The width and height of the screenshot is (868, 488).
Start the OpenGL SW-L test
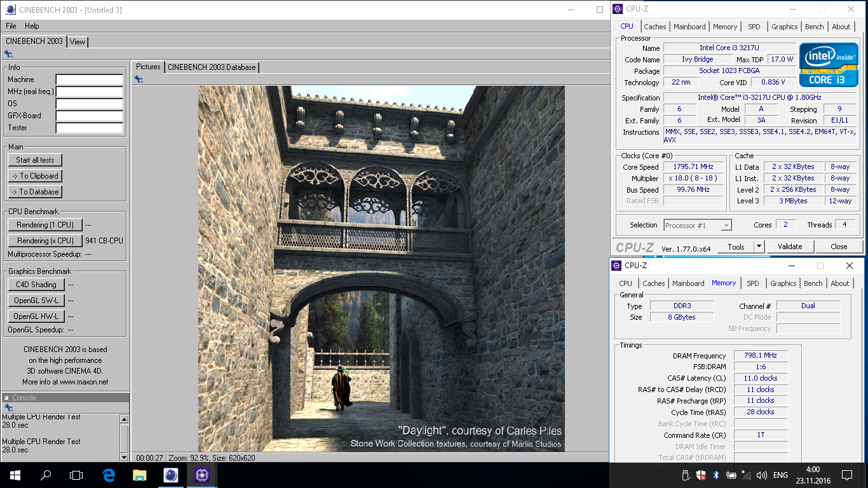click(36, 301)
